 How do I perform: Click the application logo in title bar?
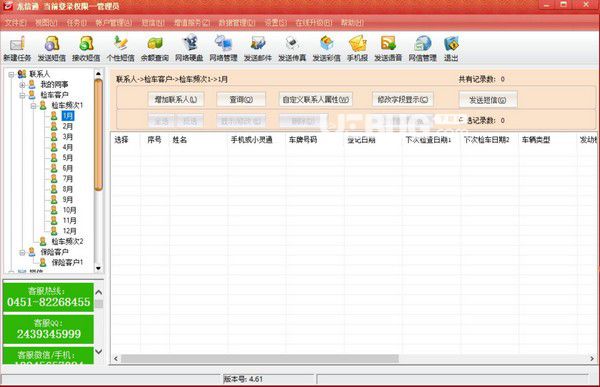click(x=8, y=6)
